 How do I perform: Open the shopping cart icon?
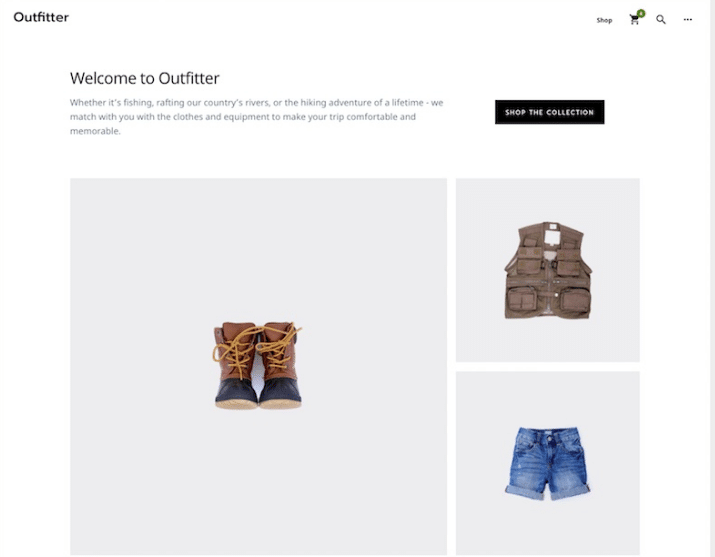coord(634,20)
